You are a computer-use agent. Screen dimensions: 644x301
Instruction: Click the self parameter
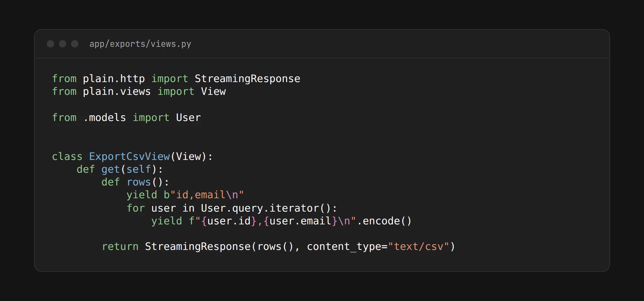tap(139, 169)
